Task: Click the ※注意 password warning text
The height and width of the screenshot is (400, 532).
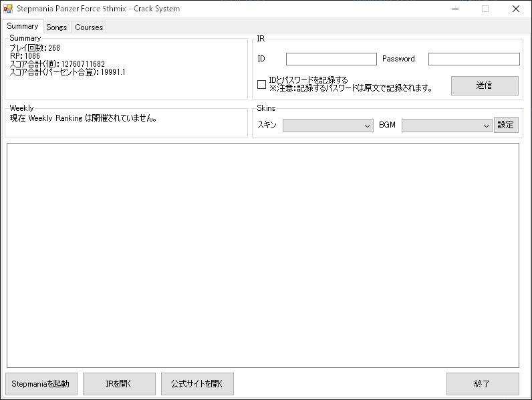Action: tap(350, 88)
